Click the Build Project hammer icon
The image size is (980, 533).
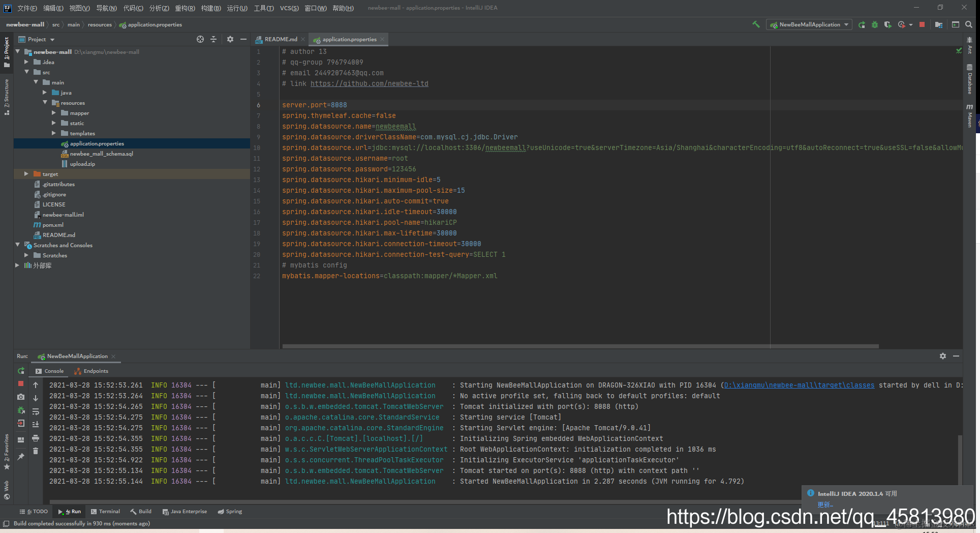(756, 24)
